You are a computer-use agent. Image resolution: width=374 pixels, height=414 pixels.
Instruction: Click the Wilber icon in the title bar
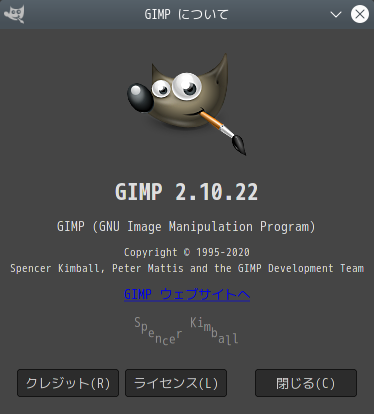point(14,14)
